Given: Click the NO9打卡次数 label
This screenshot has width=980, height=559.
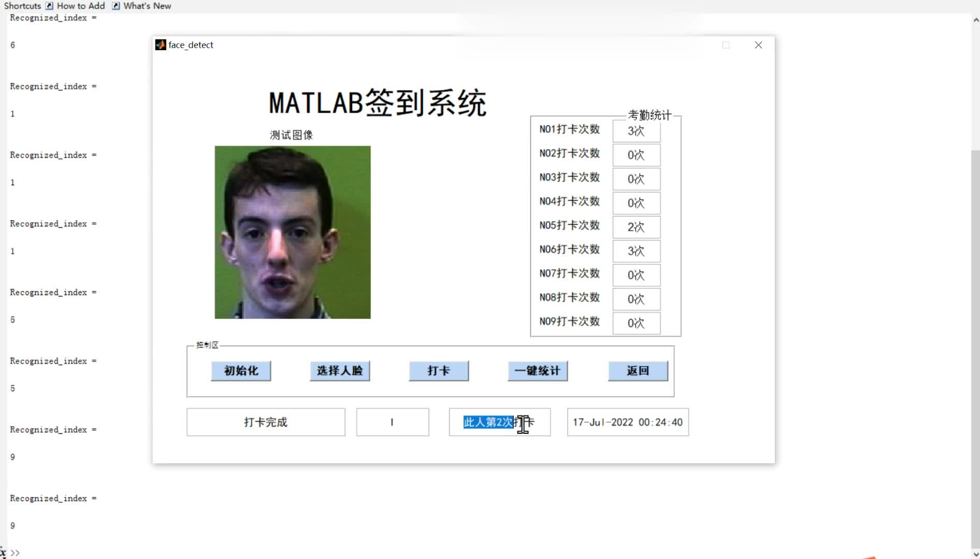Looking at the screenshot, I should pyautogui.click(x=570, y=321).
